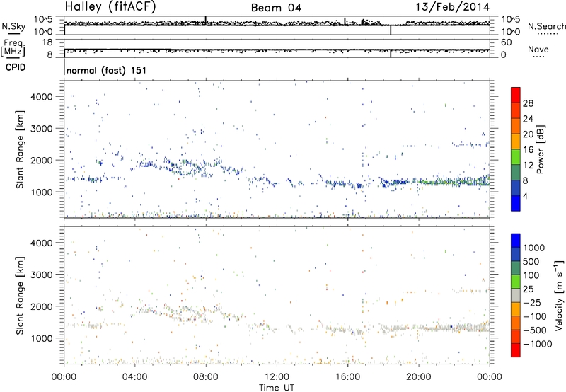Viewport: 566px width, 392px height.
Task: Pick the grey segment of velocity colorbar
Action: (516, 296)
